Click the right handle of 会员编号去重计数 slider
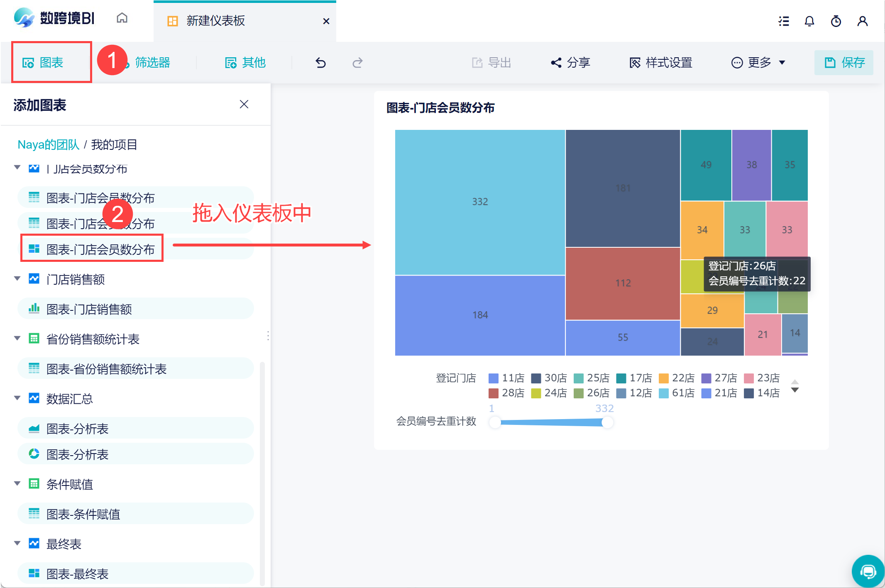This screenshot has width=885, height=588. tap(607, 422)
